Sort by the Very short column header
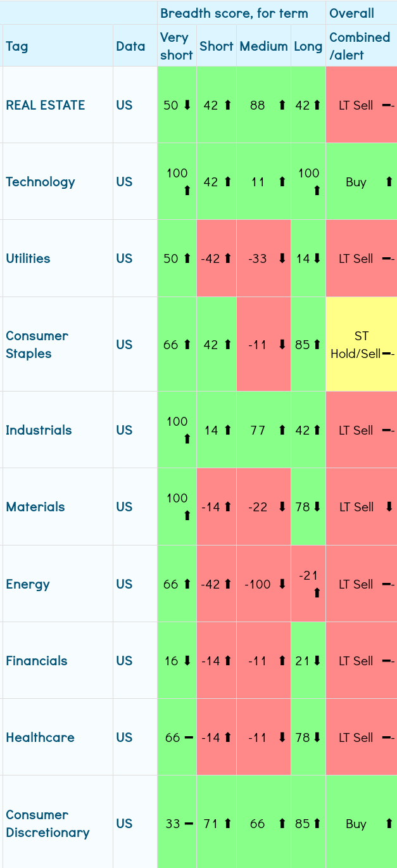The image size is (397, 868). pos(176,46)
